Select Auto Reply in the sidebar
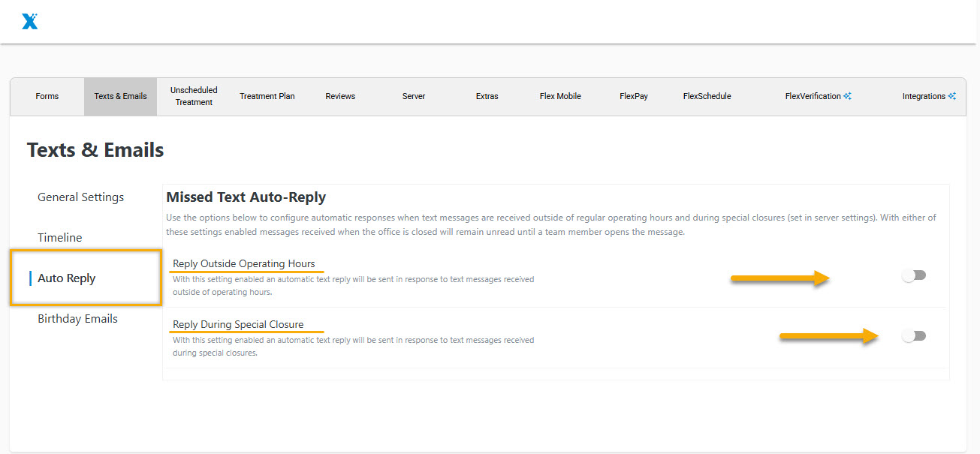This screenshot has width=980, height=454. pos(67,278)
